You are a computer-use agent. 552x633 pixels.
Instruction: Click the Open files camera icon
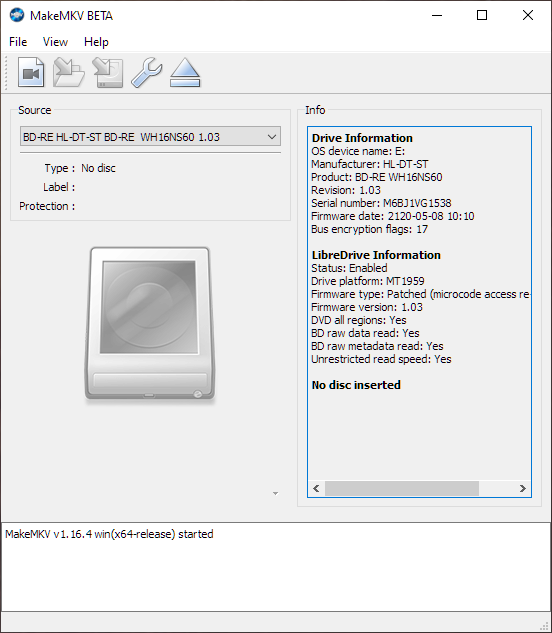coord(31,72)
